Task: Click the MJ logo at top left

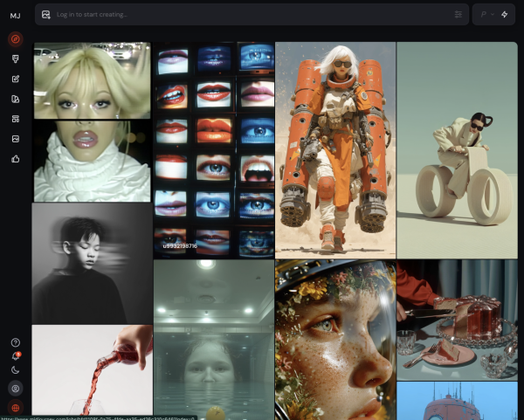Action: (15, 15)
